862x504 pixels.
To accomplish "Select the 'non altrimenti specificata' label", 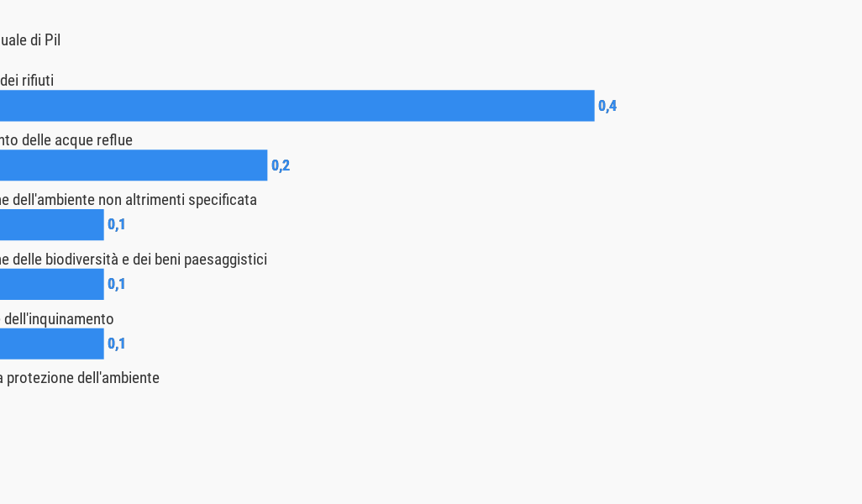I will [x=128, y=200].
